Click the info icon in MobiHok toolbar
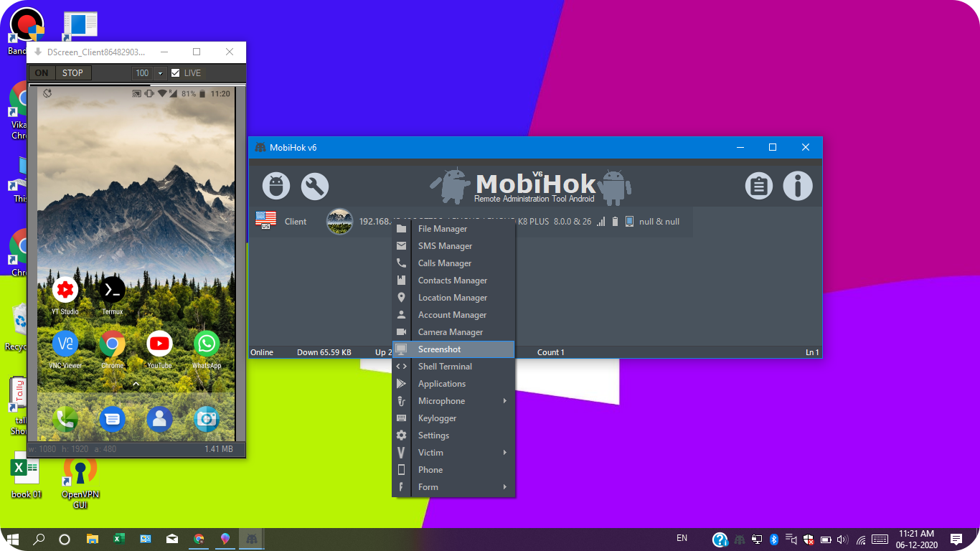Image resolution: width=980 pixels, height=551 pixels. coord(797,186)
